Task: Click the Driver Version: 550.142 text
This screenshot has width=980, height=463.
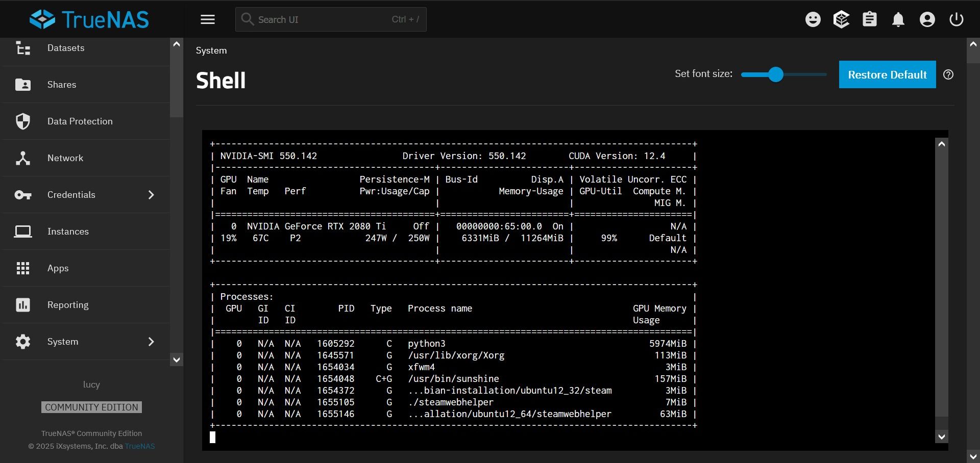Action: (464, 156)
